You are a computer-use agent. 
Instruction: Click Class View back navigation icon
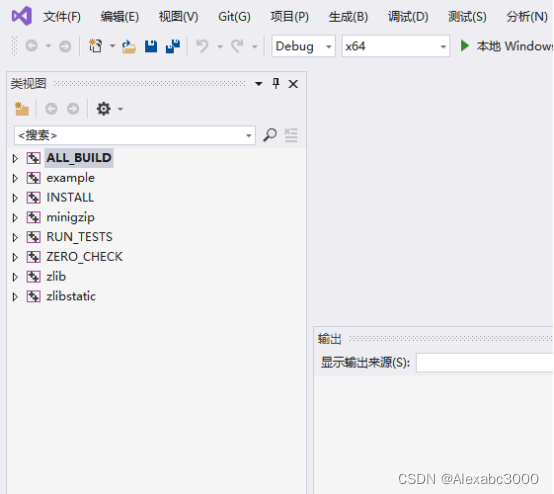pos(51,109)
